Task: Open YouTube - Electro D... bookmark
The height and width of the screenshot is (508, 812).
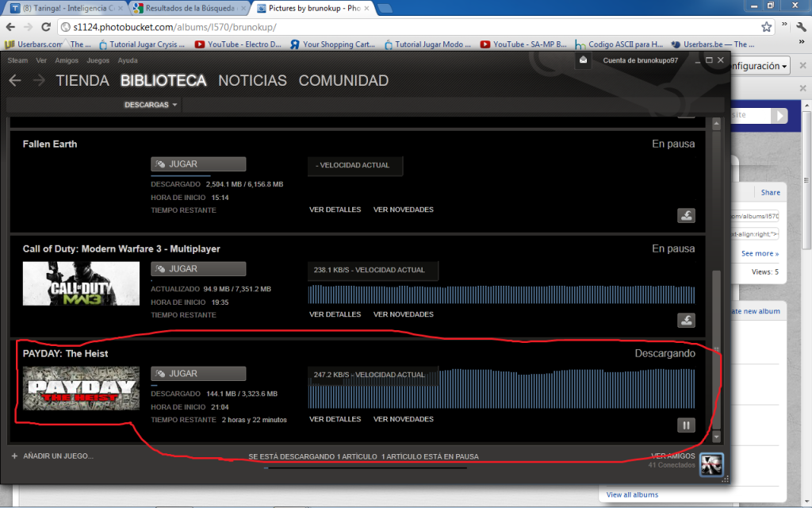Action: click(238, 44)
